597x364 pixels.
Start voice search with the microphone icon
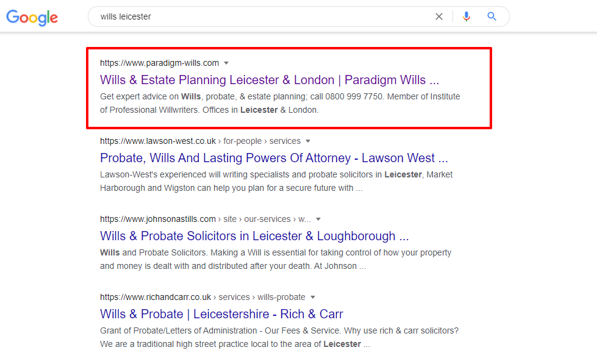point(467,16)
